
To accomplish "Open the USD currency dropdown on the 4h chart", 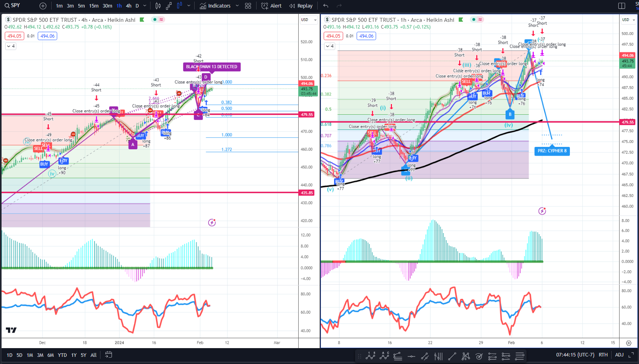I will (x=309, y=19).
